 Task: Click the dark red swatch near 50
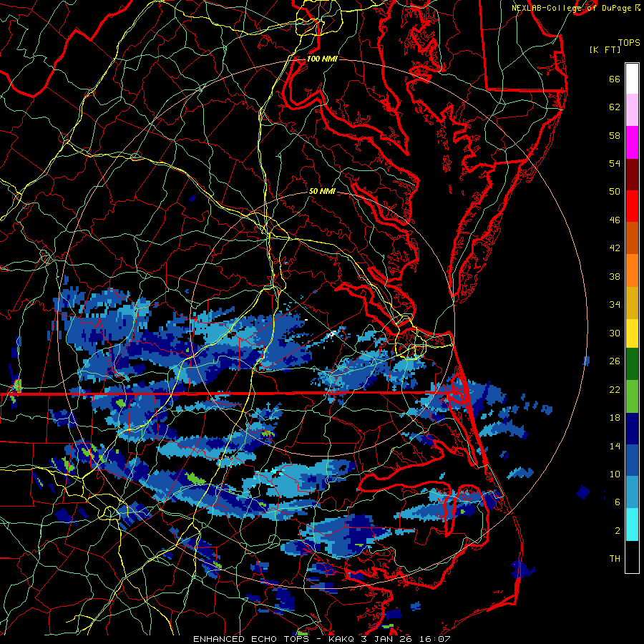pyautogui.click(x=632, y=174)
